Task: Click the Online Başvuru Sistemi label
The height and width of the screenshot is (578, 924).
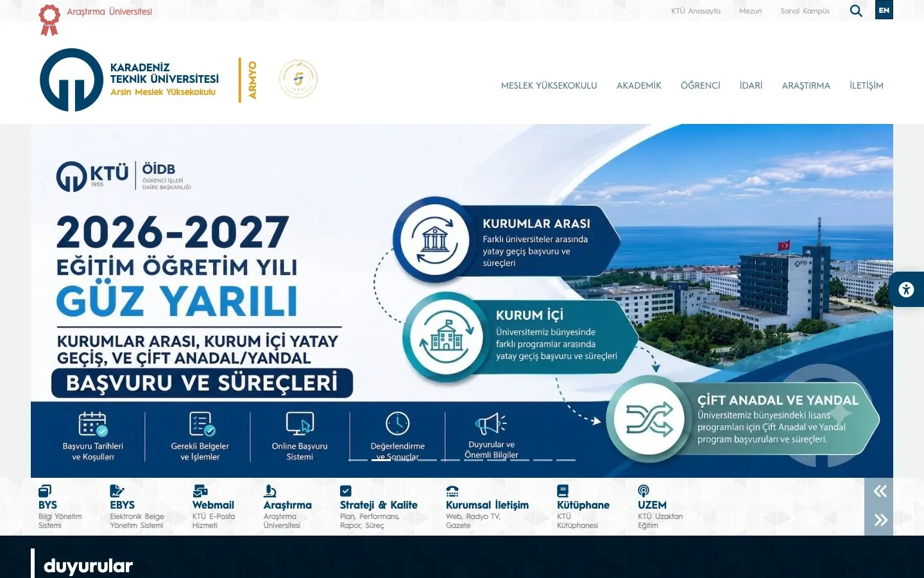Action: pos(300,451)
